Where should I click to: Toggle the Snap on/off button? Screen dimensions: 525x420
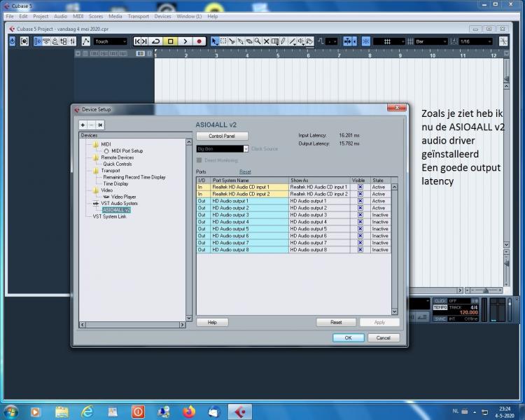point(365,41)
